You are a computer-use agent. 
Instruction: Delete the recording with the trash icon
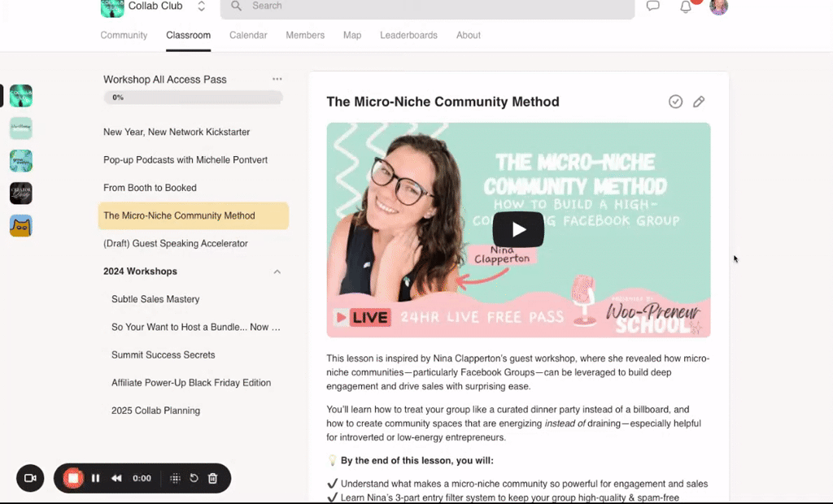click(212, 478)
